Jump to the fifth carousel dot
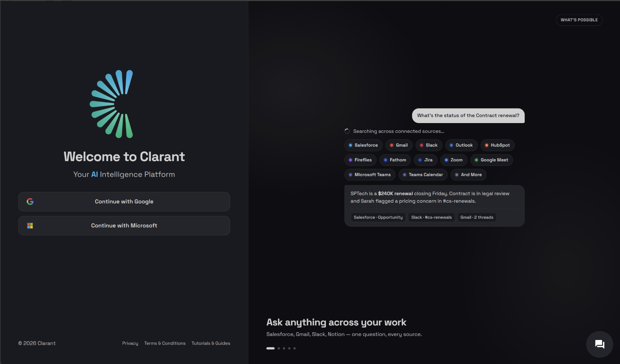 [294, 348]
